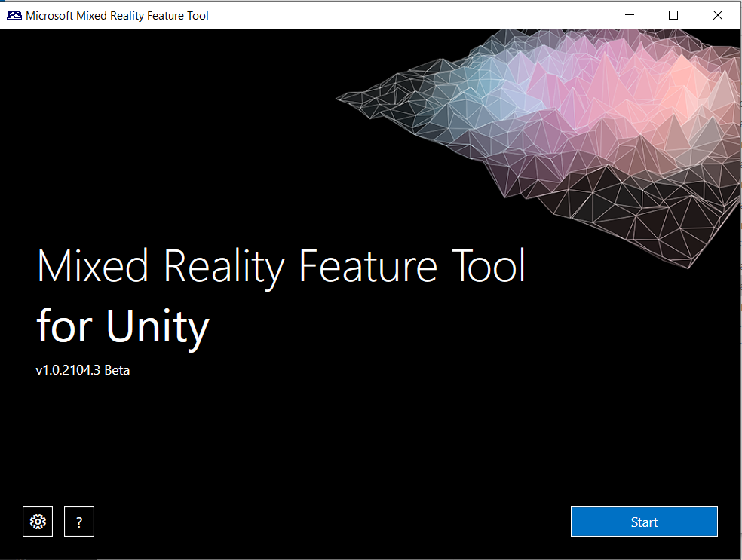Open settings using the gear button
This screenshot has width=742, height=560.
[38, 522]
